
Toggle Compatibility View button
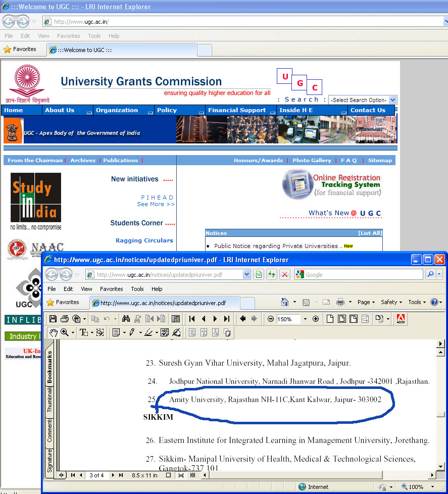259,274
